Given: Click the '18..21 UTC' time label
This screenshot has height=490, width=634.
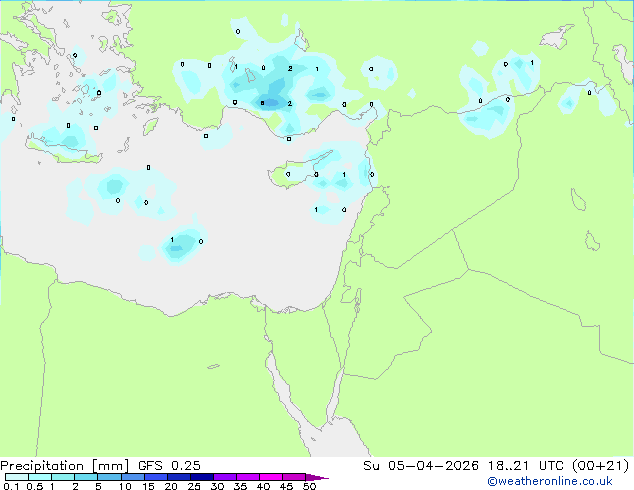Looking at the screenshot, I should click(x=527, y=466).
